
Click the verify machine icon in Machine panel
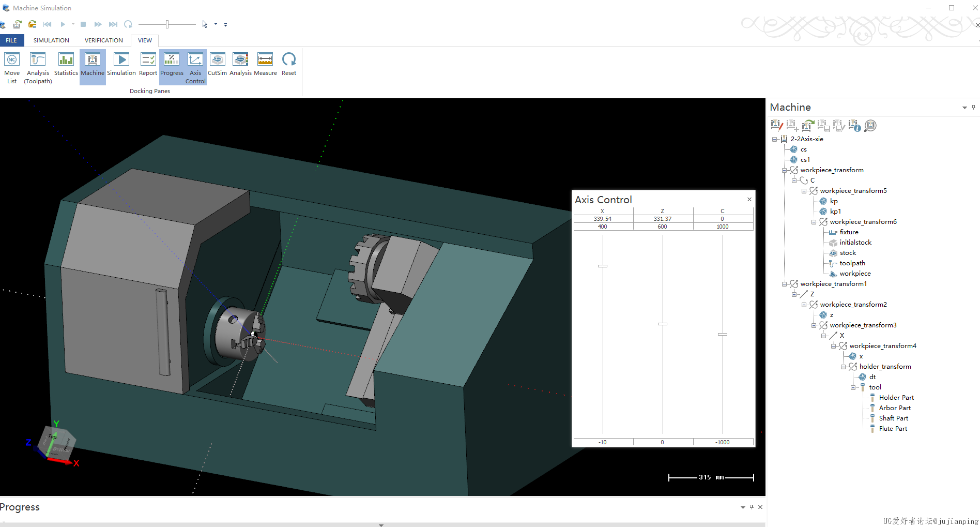coord(839,125)
